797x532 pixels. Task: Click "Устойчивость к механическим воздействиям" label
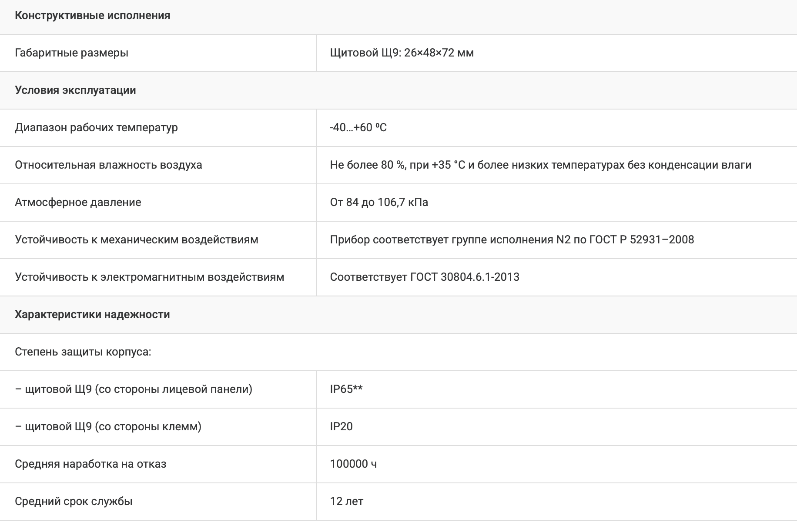pyautogui.click(x=137, y=240)
